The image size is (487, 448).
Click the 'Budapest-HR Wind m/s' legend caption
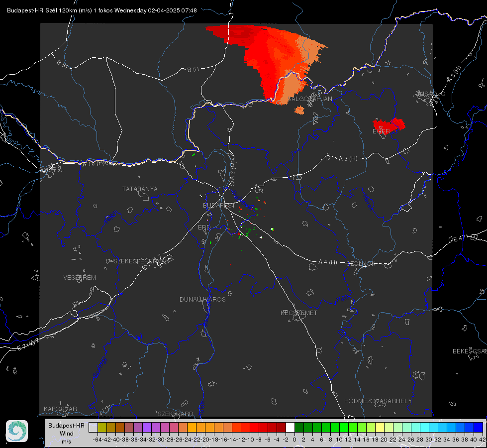67,434
